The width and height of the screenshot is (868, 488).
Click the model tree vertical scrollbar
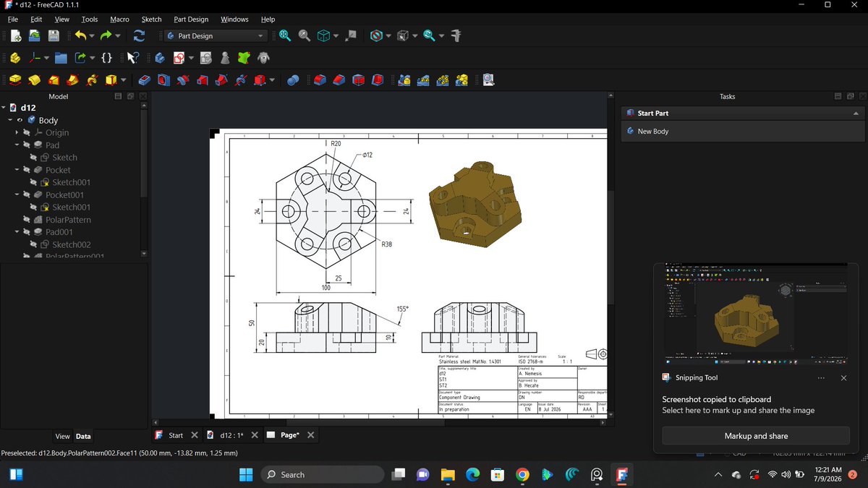click(143, 154)
